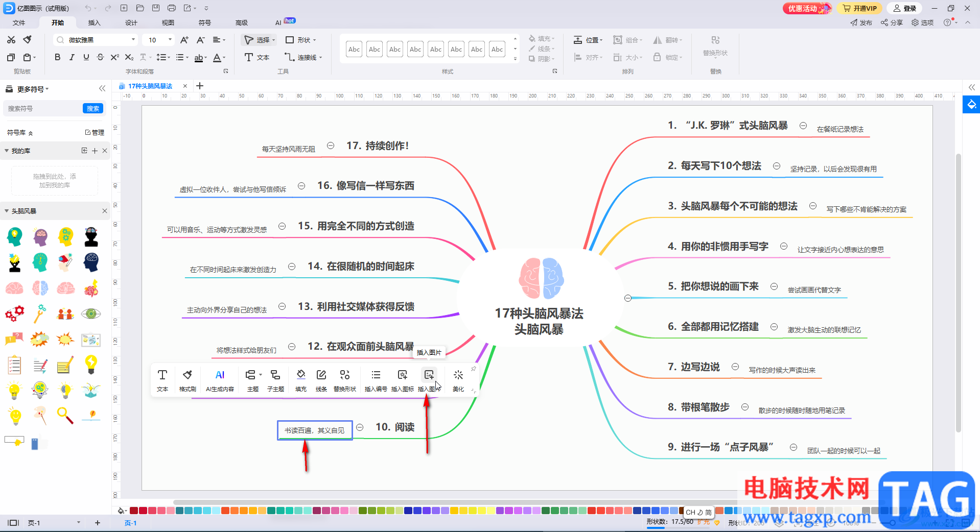Close the 头脑风暴 symbol library
This screenshot has height=532, width=980.
104,211
